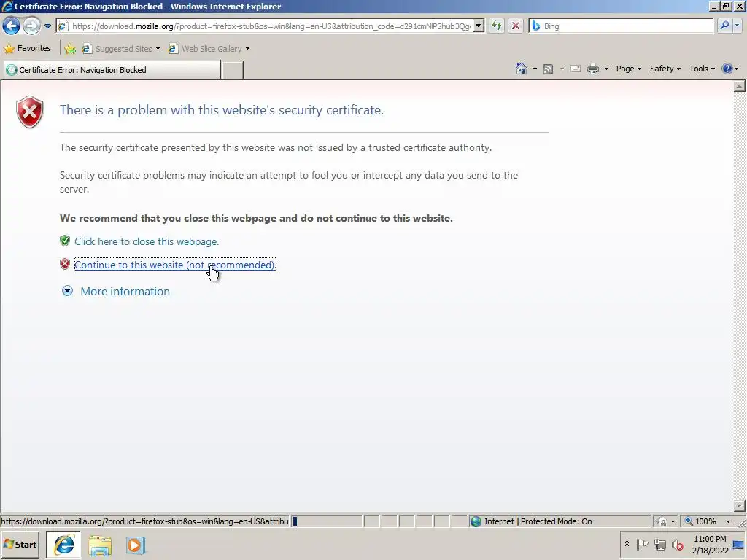The image size is (747, 560).
Task: Click the Add to Favorites Bar icon
Action: [70, 49]
